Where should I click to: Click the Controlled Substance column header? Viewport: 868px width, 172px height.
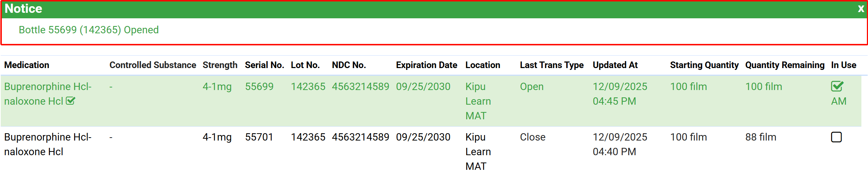(x=153, y=65)
